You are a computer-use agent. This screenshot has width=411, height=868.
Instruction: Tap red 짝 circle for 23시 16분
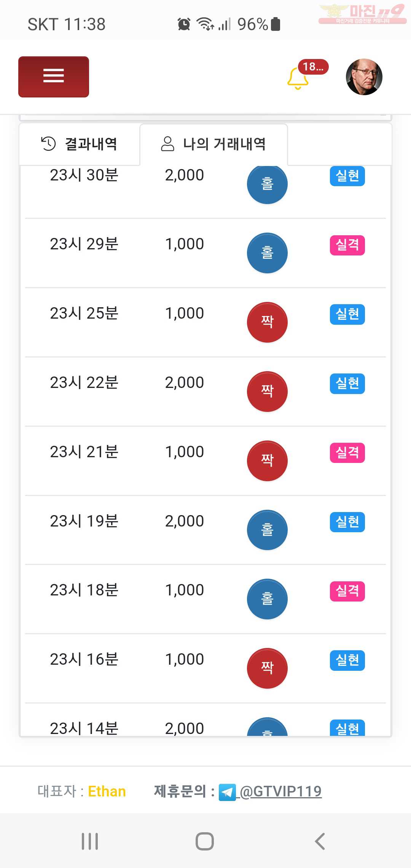[267, 668]
